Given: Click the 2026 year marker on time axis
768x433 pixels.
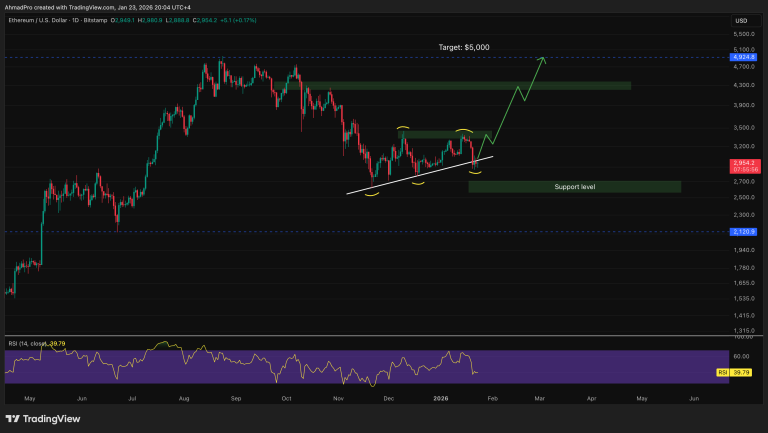Looking at the screenshot, I should 438,398.
